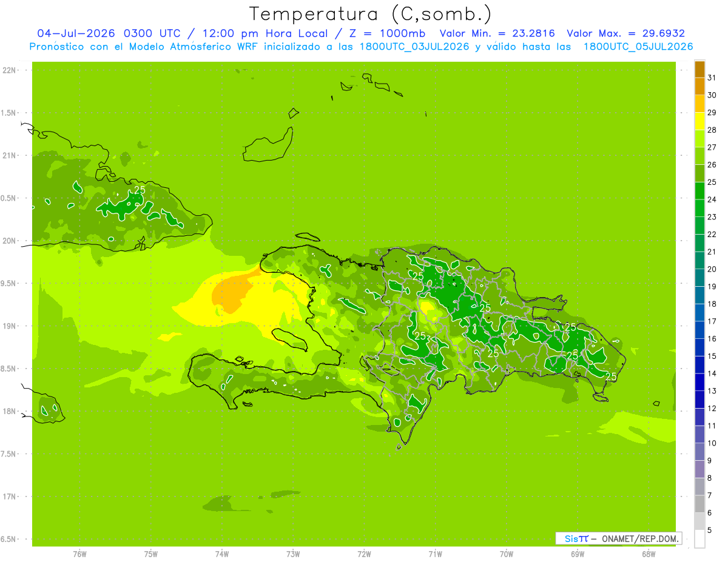
Task: Click the "17N" latitude axis label
Action: pos(9,497)
